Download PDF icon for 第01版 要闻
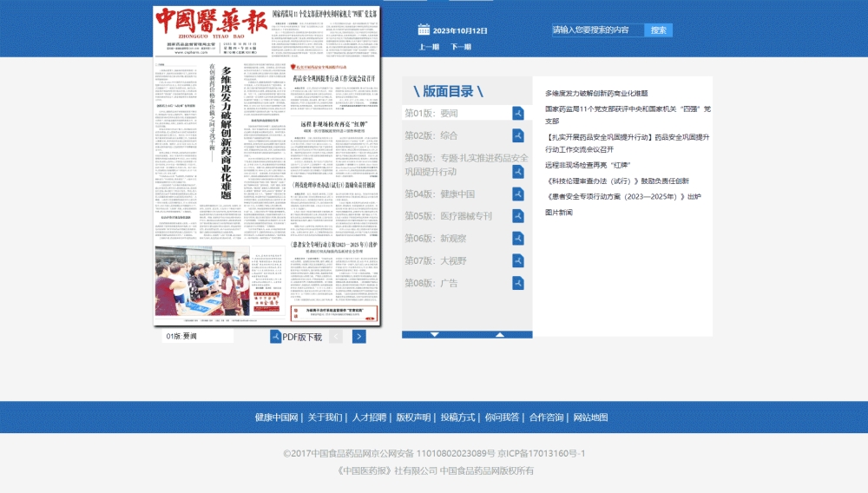This screenshot has height=493, width=868. coord(517,114)
